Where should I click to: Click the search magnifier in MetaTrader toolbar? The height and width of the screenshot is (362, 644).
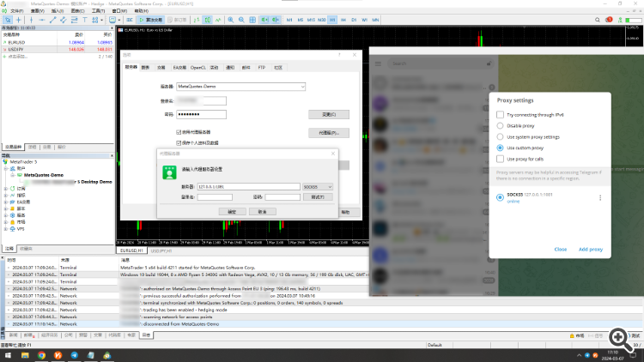point(598,20)
